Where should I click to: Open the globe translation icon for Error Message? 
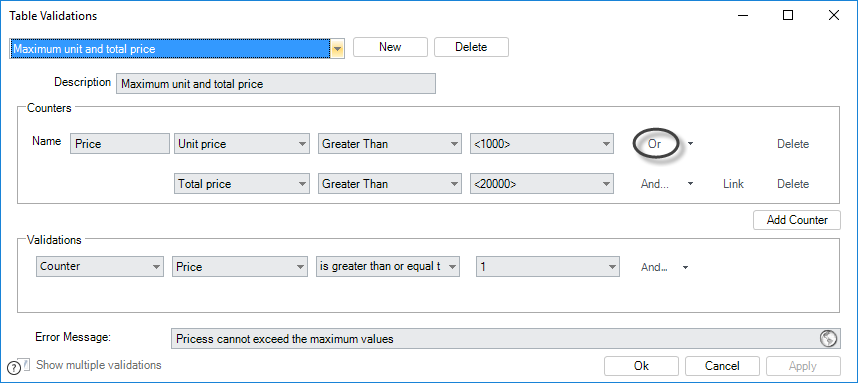[828, 339]
